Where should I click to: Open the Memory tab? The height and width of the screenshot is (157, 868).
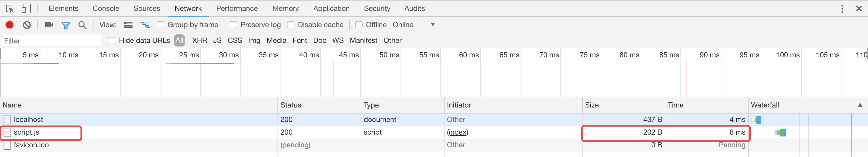(285, 8)
